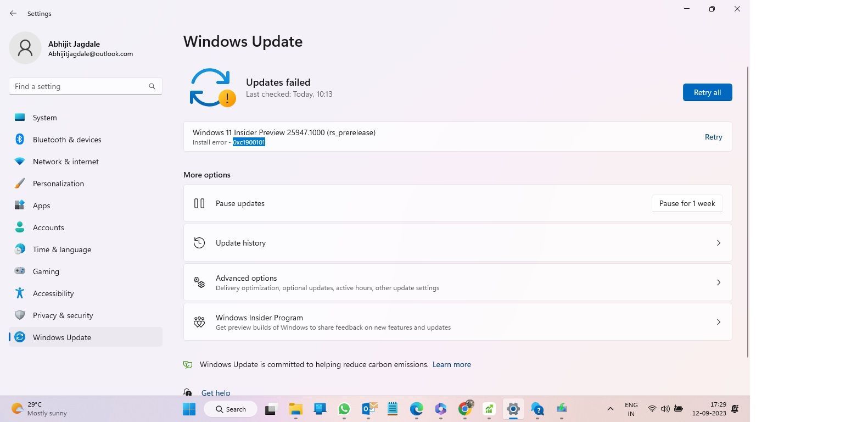Screen dimensions: 868x422
Task: Click the user profile avatar
Action: point(25,48)
